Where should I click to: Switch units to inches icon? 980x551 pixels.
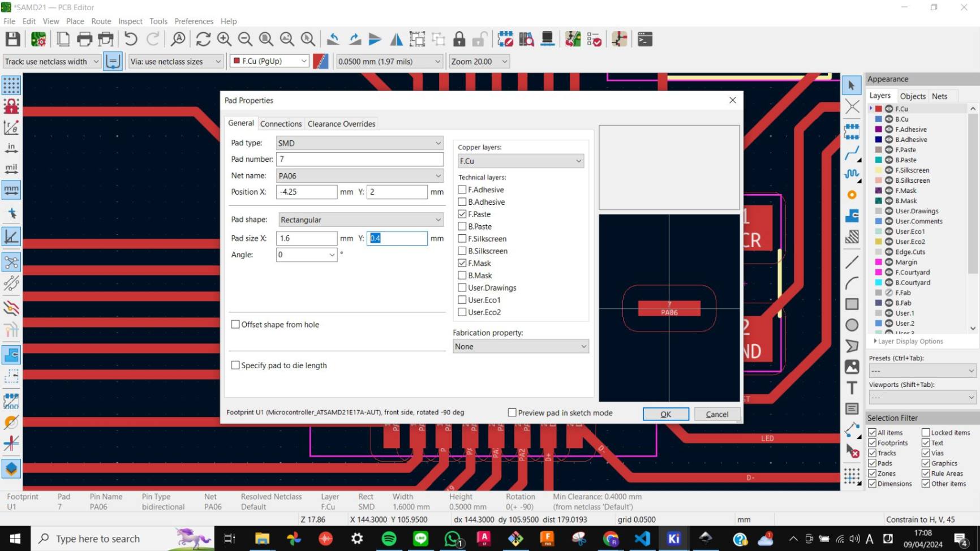point(11,148)
